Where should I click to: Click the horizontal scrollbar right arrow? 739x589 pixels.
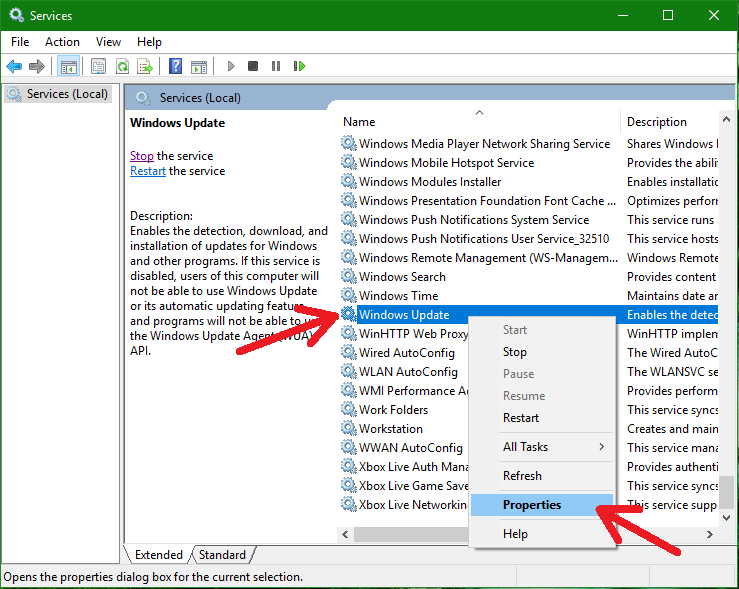coord(710,534)
